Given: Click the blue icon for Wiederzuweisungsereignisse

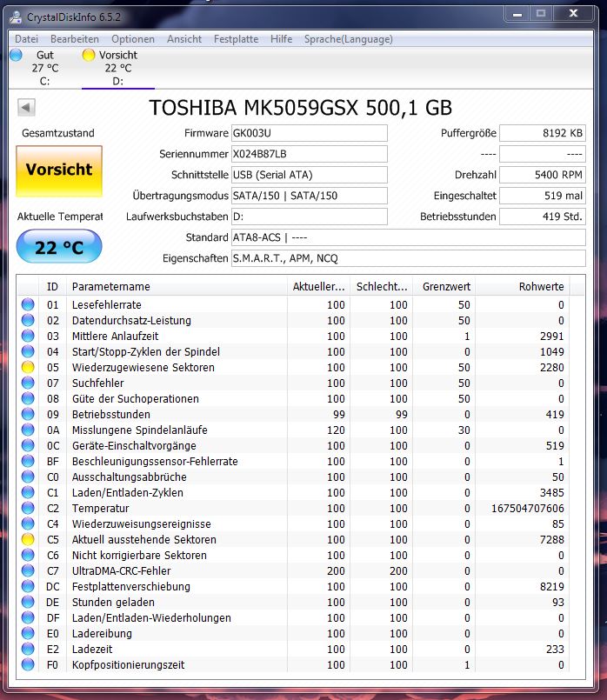Looking at the screenshot, I should [28, 523].
